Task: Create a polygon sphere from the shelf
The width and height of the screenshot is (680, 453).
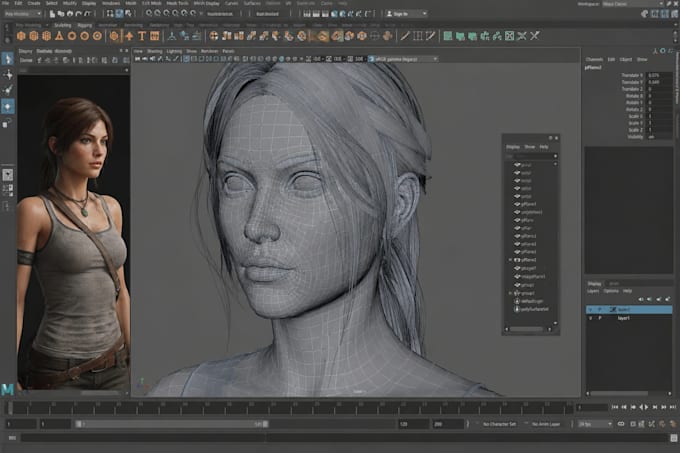Action: point(21,36)
